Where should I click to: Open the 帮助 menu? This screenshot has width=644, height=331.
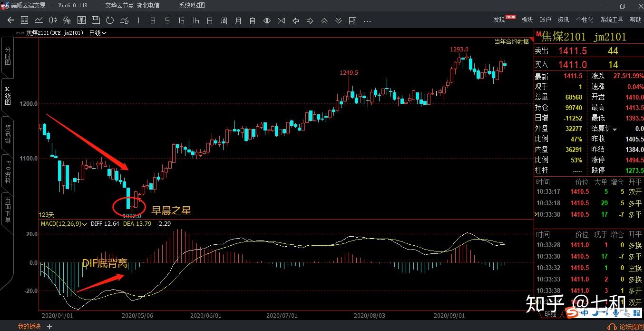[x=635, y=20]
